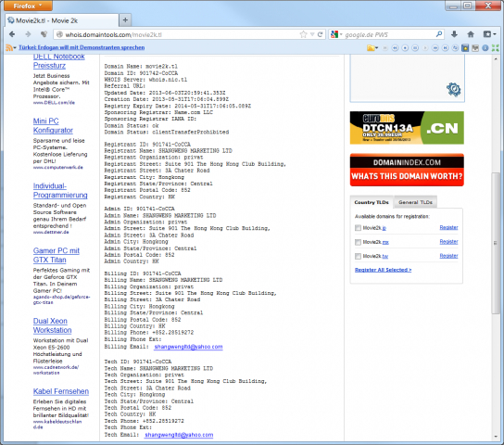Click the EuroDNS .CN banner ad
Screen dimensions: 504x445
(407, 128)
